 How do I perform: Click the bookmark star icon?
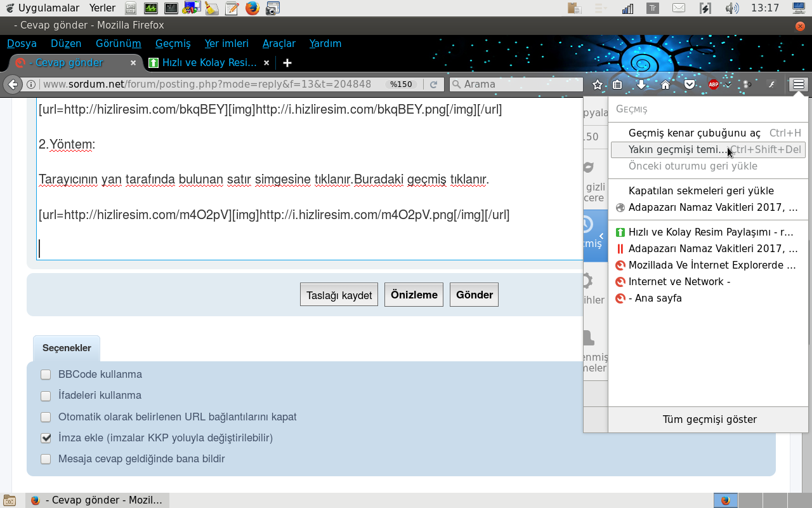coord(597,84)
